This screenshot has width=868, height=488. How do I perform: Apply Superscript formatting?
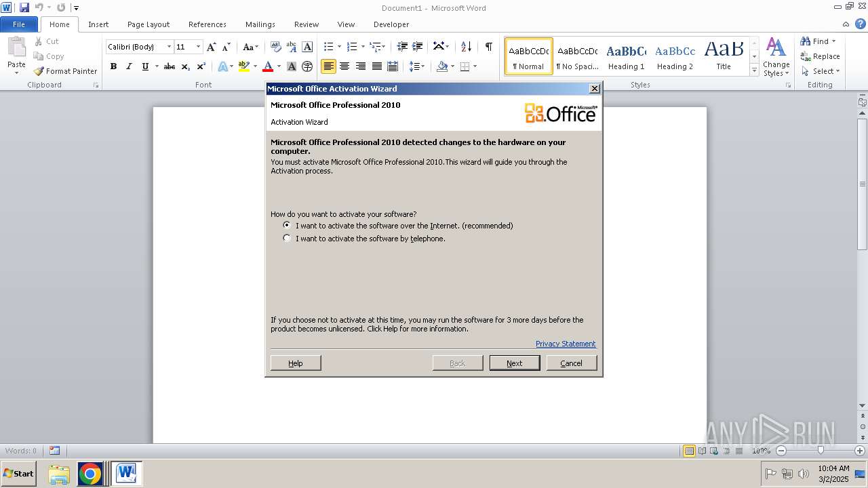tap(201, 66)
